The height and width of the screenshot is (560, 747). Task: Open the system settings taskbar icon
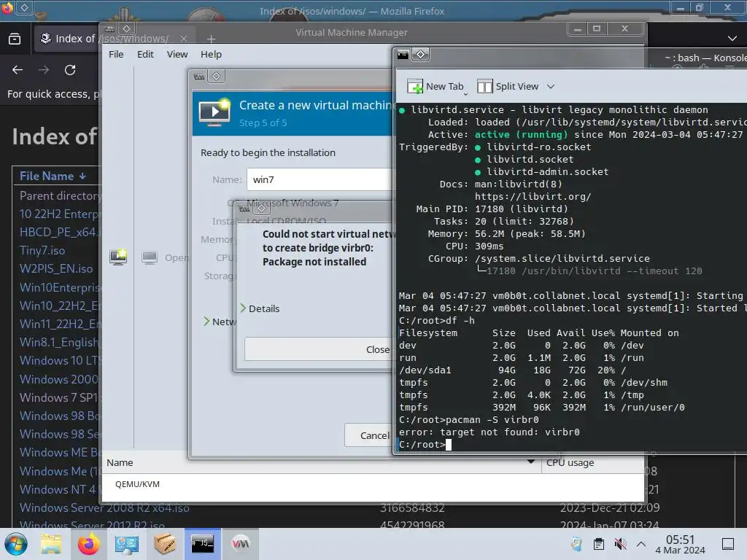[x=127, y=544]
